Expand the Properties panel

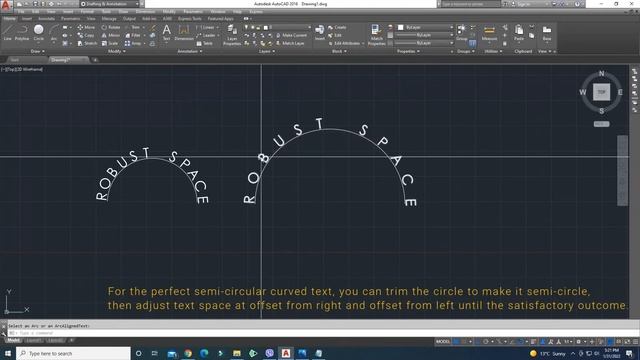408,51
